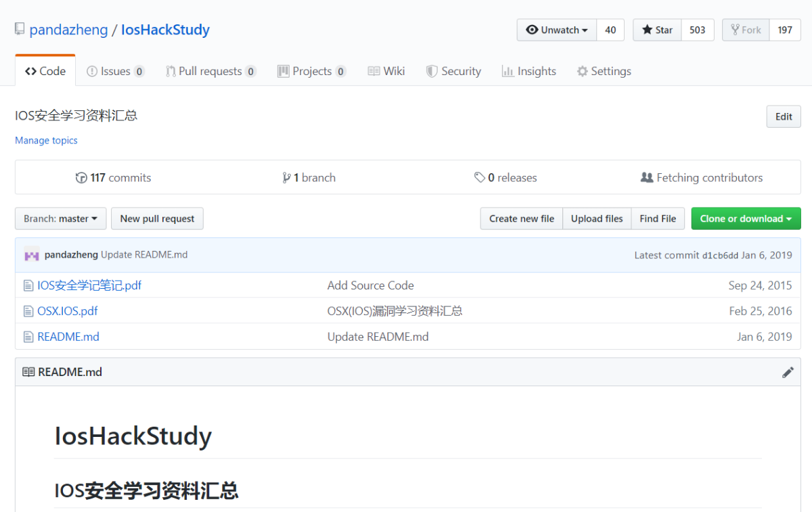Click the Upload files button
This screenshot has width=812, height=512.
click(597, 218)
